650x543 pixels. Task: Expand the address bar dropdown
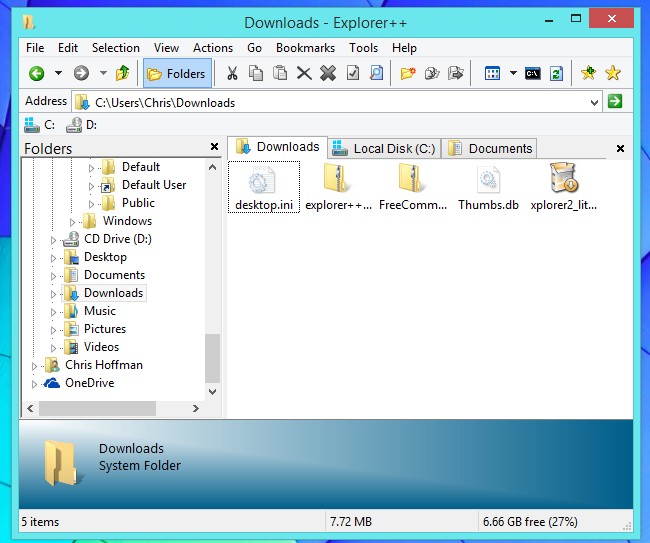594,102
